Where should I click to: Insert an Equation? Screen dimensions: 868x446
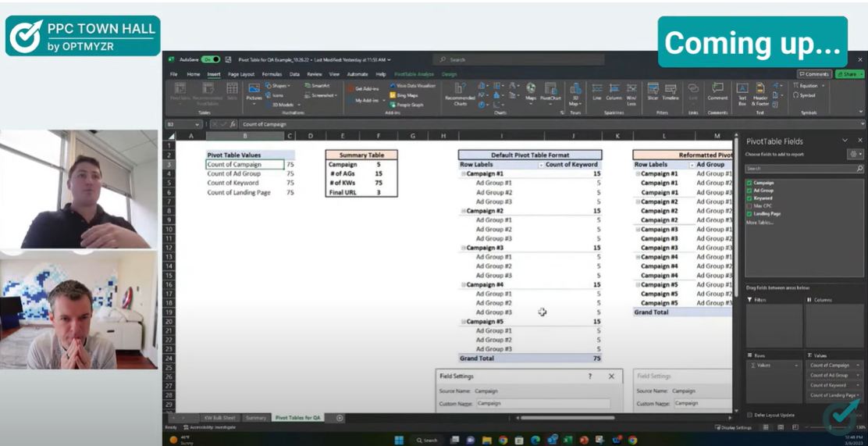(809, 86)
